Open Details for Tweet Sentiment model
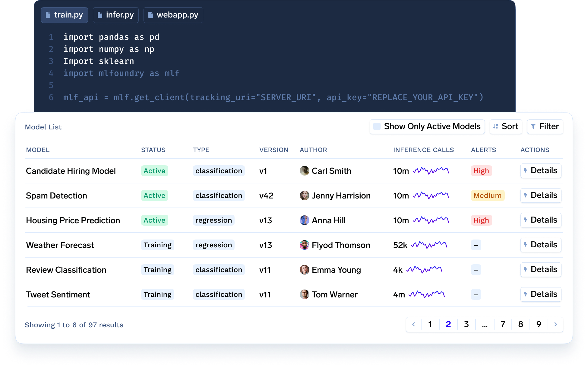This screenshot has height=368, width=588. coord(541,294)
